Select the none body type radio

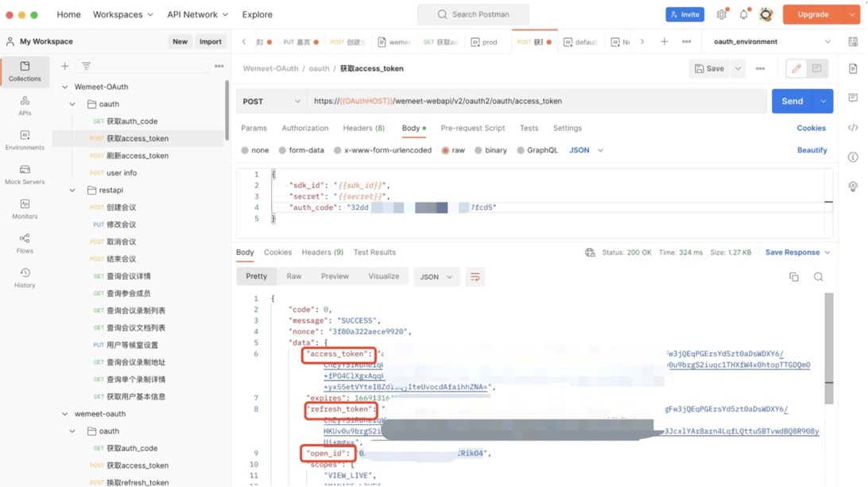tap(245, 150)
